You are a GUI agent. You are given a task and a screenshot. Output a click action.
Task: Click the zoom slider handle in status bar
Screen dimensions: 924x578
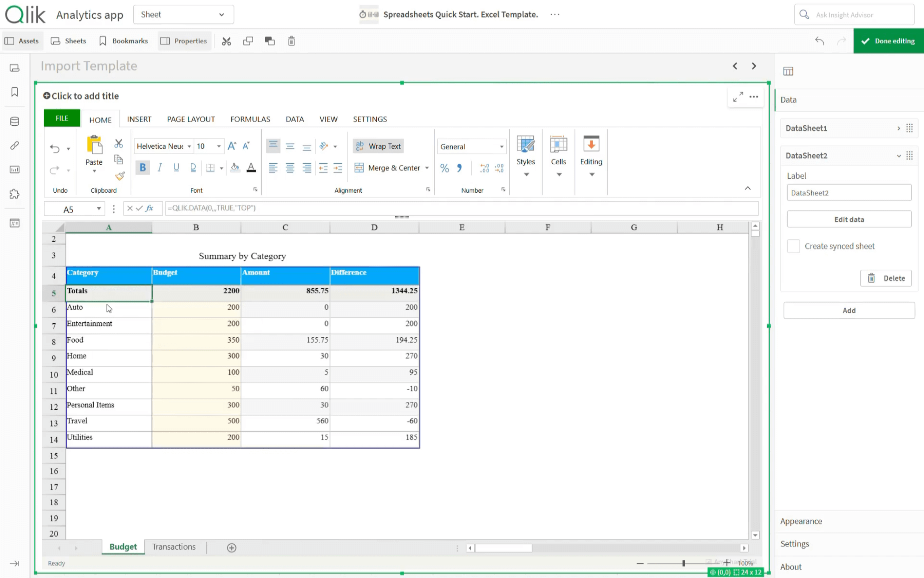click(x=683, y=563)
